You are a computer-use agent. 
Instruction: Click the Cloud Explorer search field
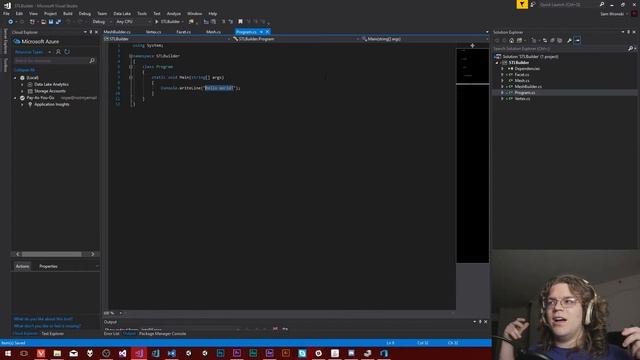(51, 60)
